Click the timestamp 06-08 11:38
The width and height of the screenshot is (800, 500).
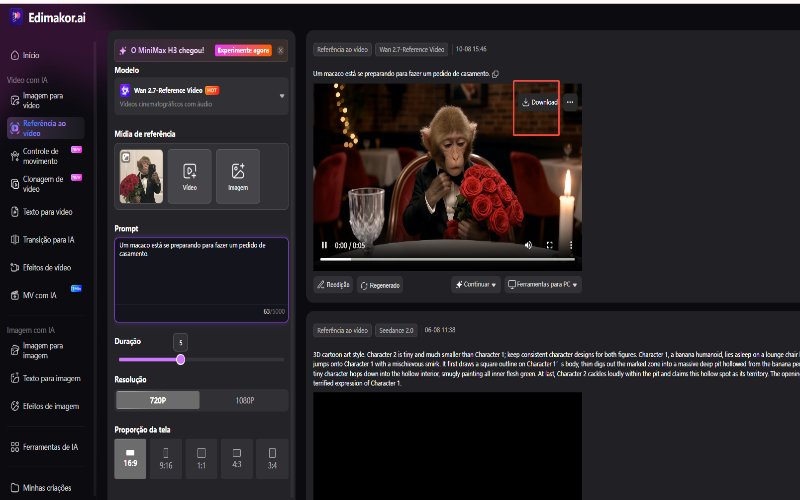point(440,330)
